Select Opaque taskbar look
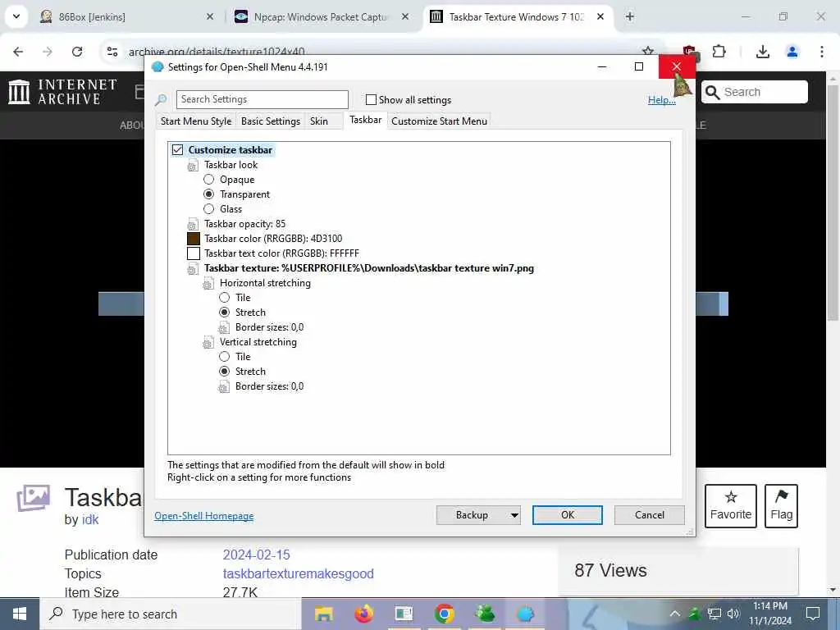The width and height of the screenshot is (840, 630). point(209,180)
